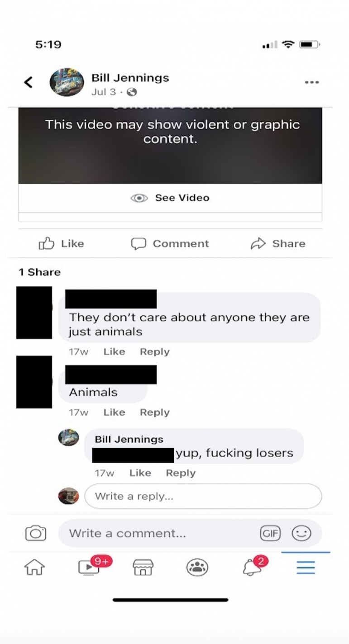Share the post using Share arrow
This screenshot has width=349, height=644.
tap(278, 244)
